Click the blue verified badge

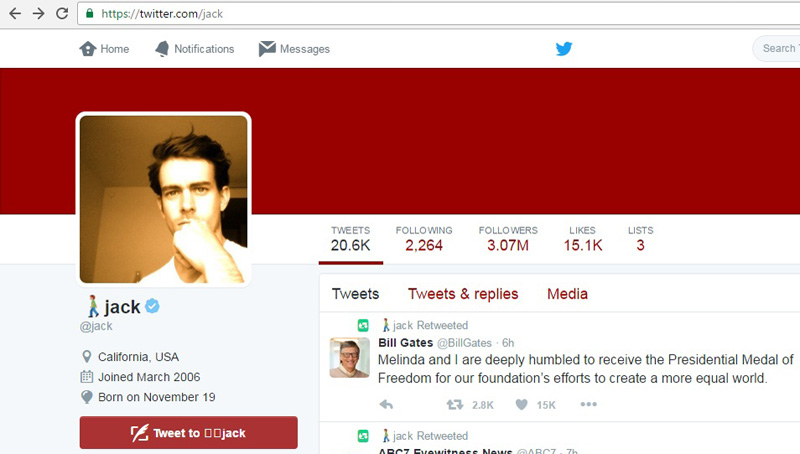point(152,306)
